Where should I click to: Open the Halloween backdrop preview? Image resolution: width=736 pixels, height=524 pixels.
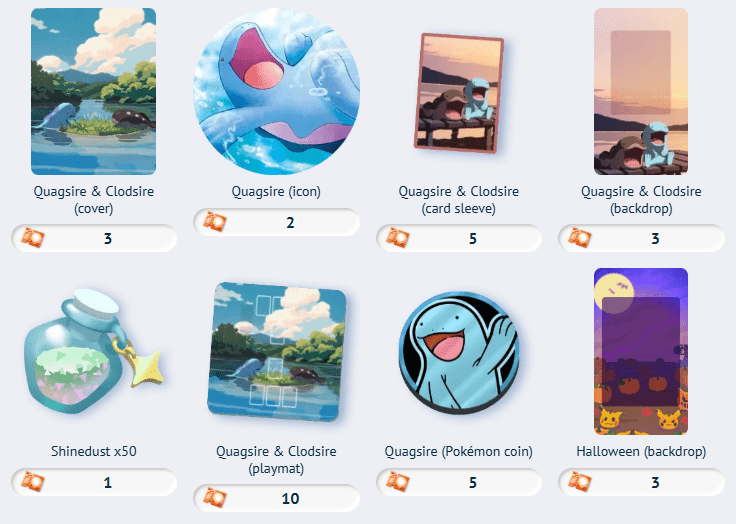(641, 351)
